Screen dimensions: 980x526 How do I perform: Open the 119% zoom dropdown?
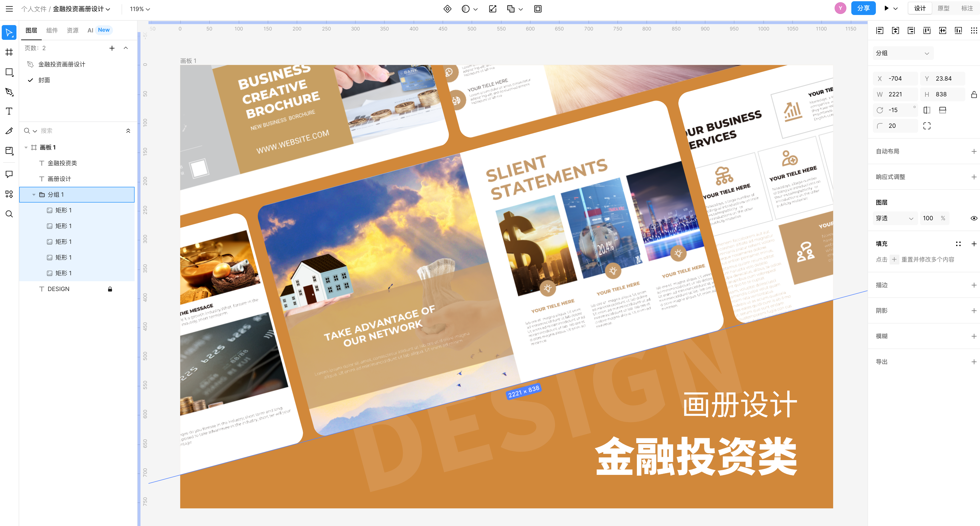140,9
